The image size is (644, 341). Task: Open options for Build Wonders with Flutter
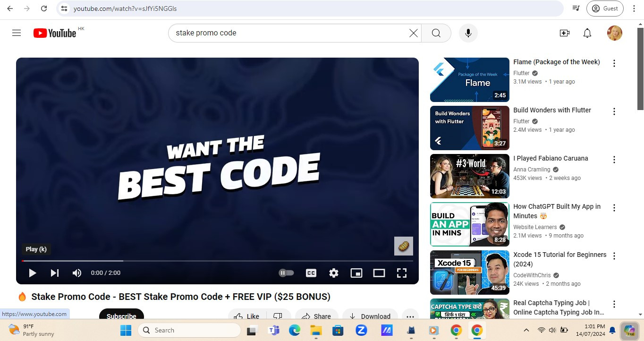tap(614, 111)
